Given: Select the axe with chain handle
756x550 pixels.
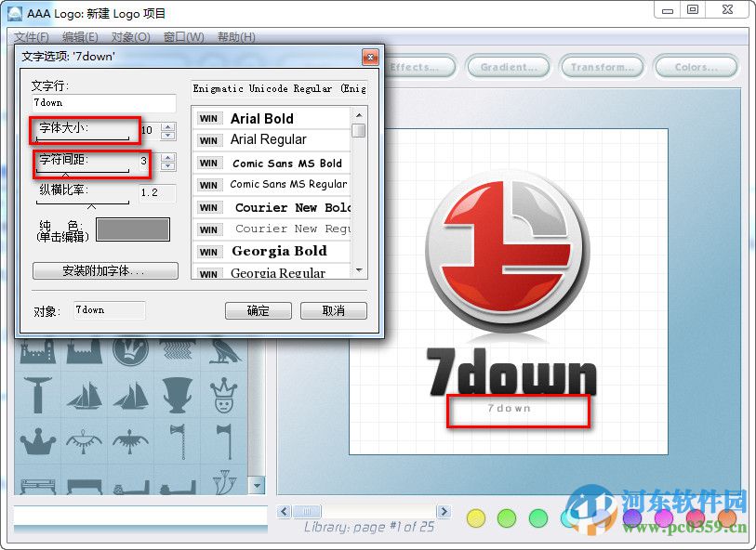Looking at the screenshot, I should pos(179,441).
